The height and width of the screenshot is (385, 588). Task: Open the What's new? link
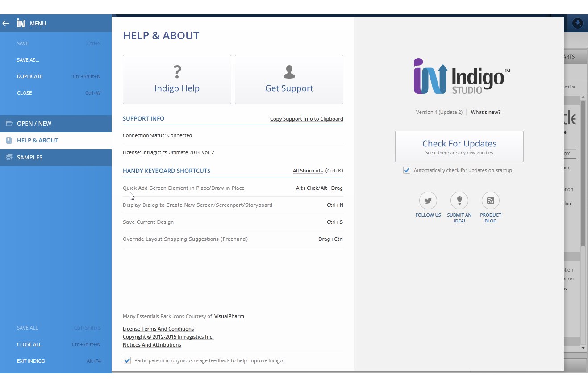[486, 112]
